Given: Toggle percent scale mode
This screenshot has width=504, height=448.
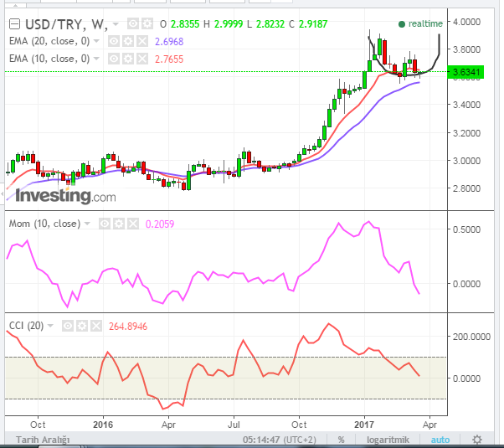Looking at the screenshot, I should pos(341,440).
